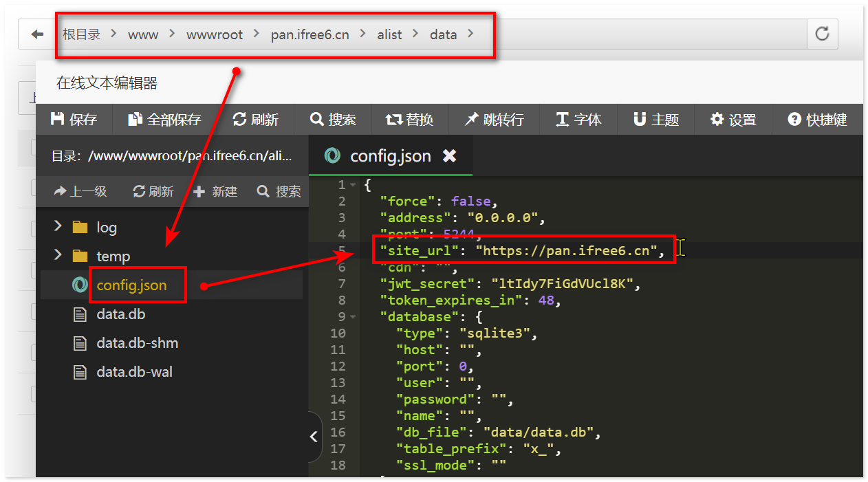The image size is (868, 482).
Task: Collapse the sidebar using the left chevron handle
Action: tap(314, 437)
